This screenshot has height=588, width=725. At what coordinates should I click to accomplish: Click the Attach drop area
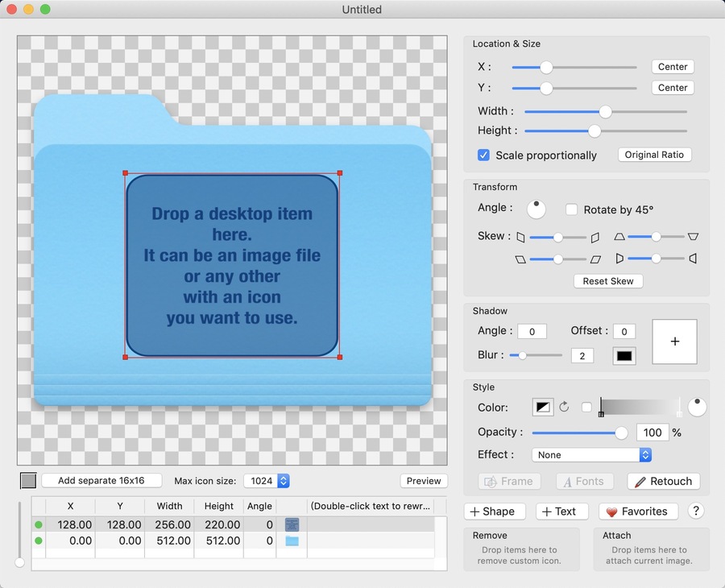pos(651,549)
